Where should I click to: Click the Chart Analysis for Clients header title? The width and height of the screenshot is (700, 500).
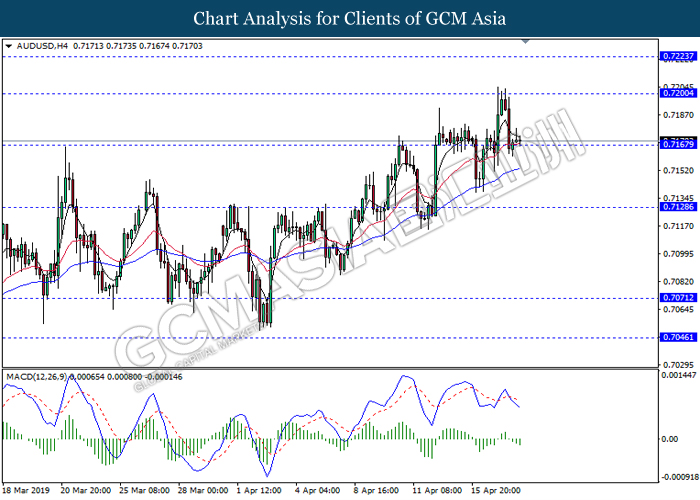point(350,18)
